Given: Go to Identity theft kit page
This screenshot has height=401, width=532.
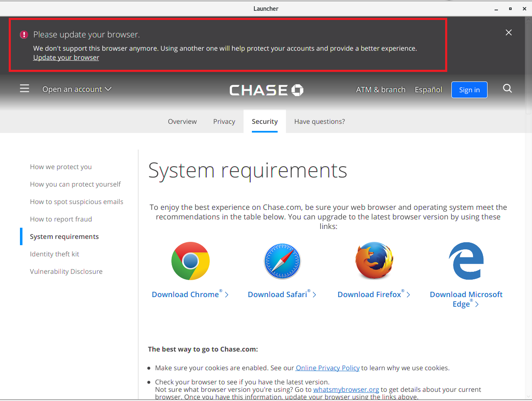Looking at the screenshot, I should coord(54,254).
